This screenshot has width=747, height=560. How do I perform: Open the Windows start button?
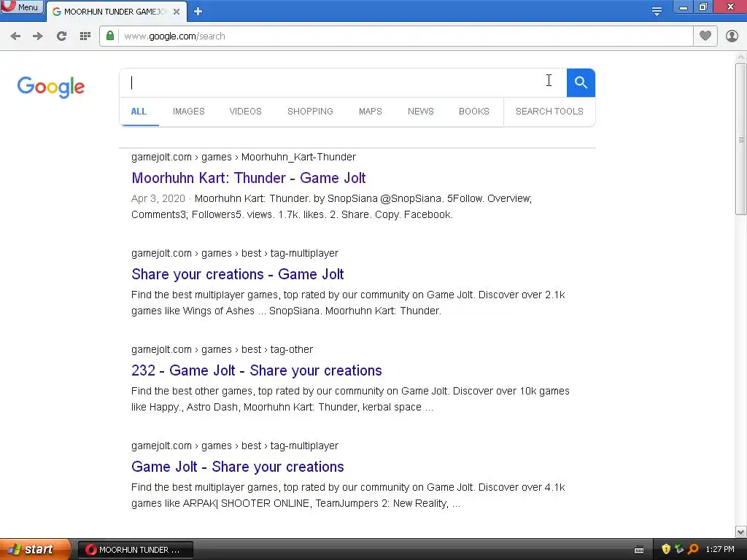[x=35, y=549]
